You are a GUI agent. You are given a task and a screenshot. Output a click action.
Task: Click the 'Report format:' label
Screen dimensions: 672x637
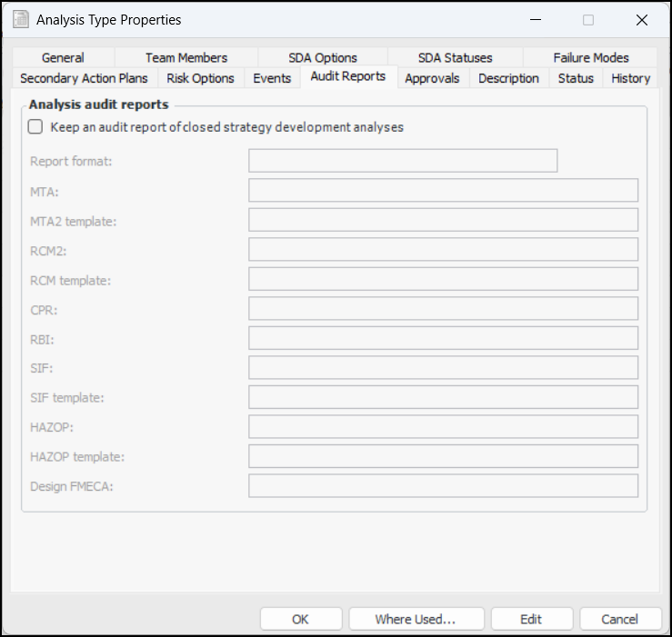[x=71, y=161]
